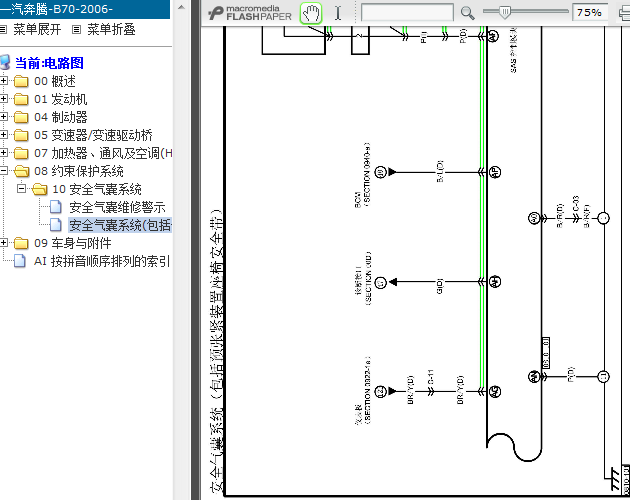This screenshot has width=630, height=500.
Task: Click the 菜单展开 list icon
Action: (4, 30)
